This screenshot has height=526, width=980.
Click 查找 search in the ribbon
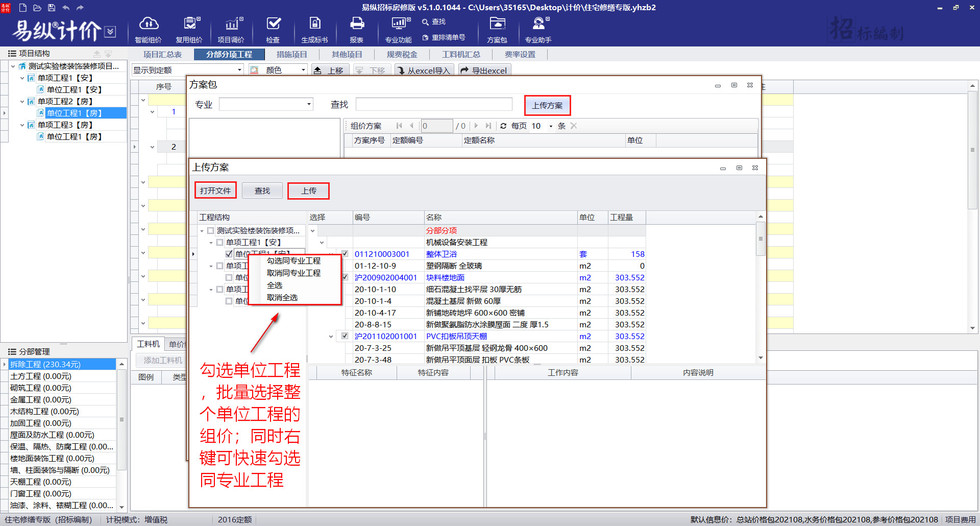[434, 22]
